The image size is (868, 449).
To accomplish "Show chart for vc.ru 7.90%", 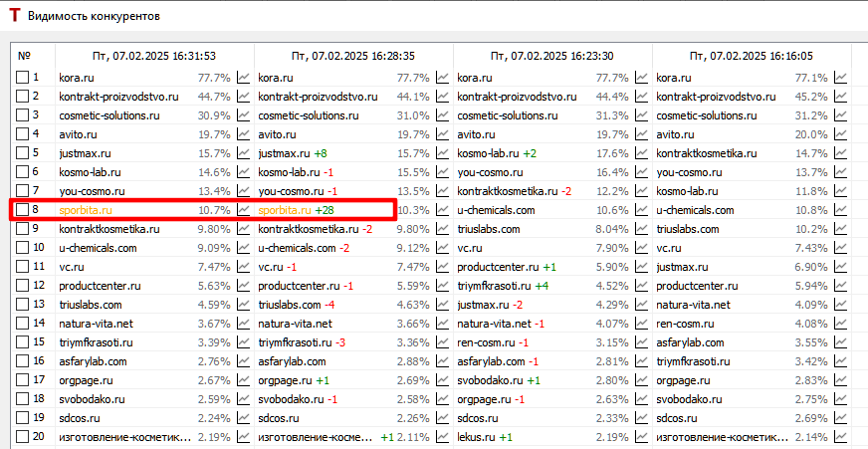I will 642,248.
